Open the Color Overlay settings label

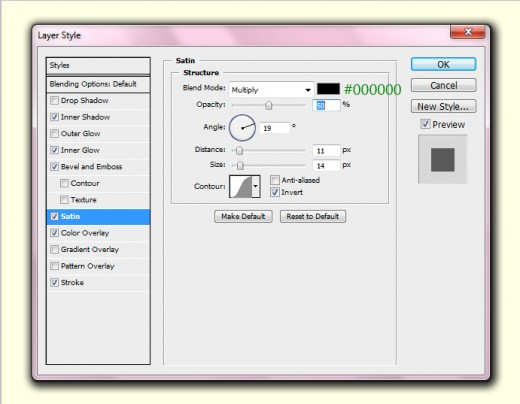coord(85,233)
